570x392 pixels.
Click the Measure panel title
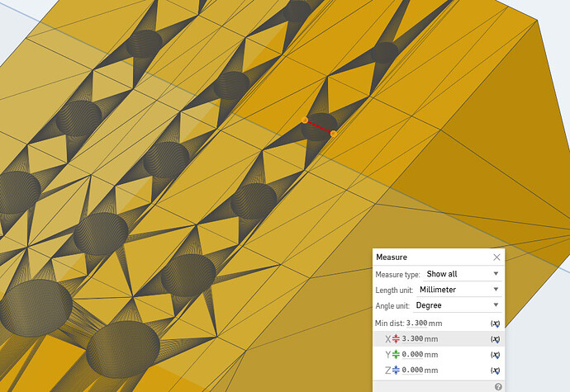392,257
